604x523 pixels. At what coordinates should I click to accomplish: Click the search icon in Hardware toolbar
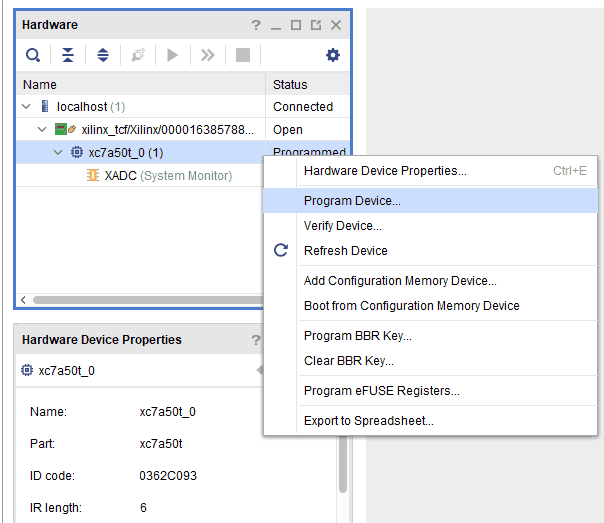pyautogui.click(x=33, y=55)
